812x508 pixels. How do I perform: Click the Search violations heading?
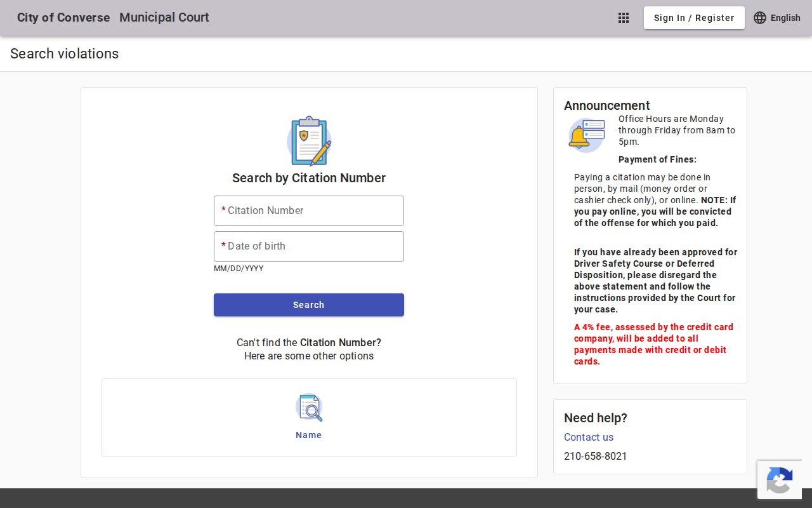(x=65, y=54)
